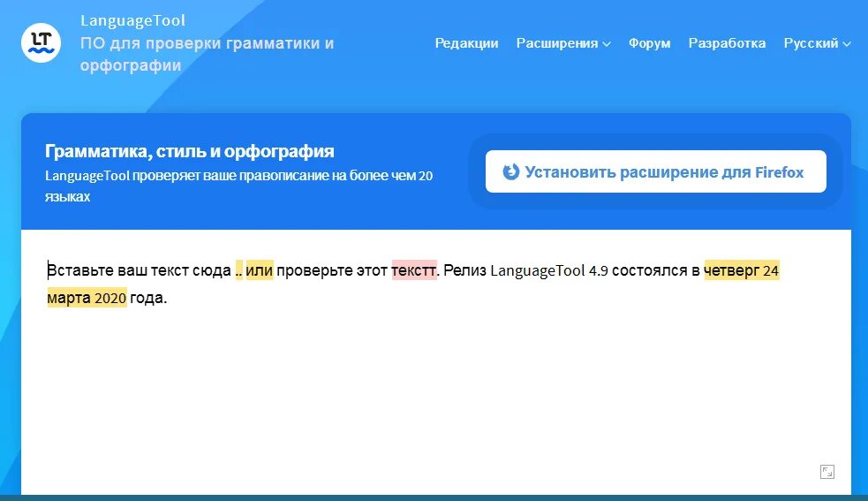Click the expand editor icon in the corner

(x=827, y=472)
